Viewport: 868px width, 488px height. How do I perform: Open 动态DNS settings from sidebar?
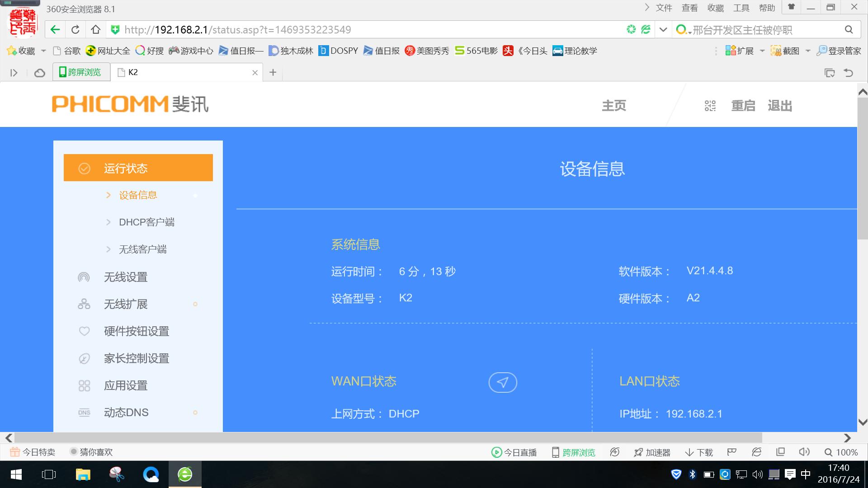(x=126, y=412)
